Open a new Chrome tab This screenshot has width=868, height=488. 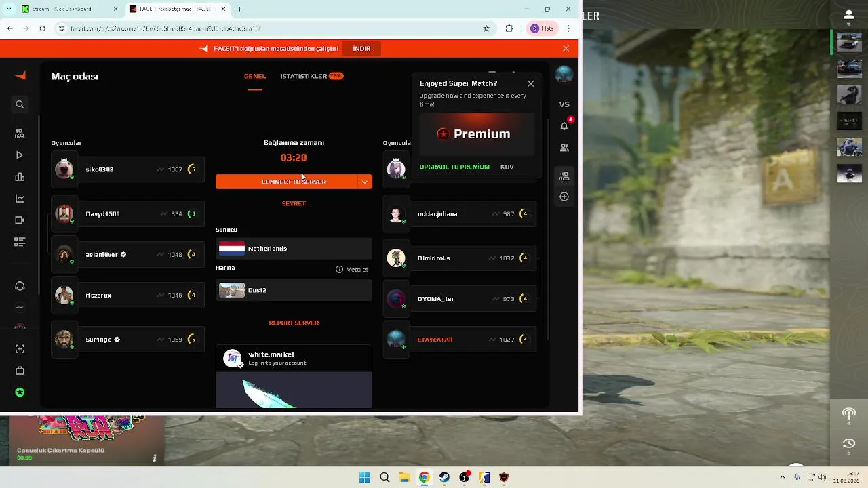pos(239,9)
